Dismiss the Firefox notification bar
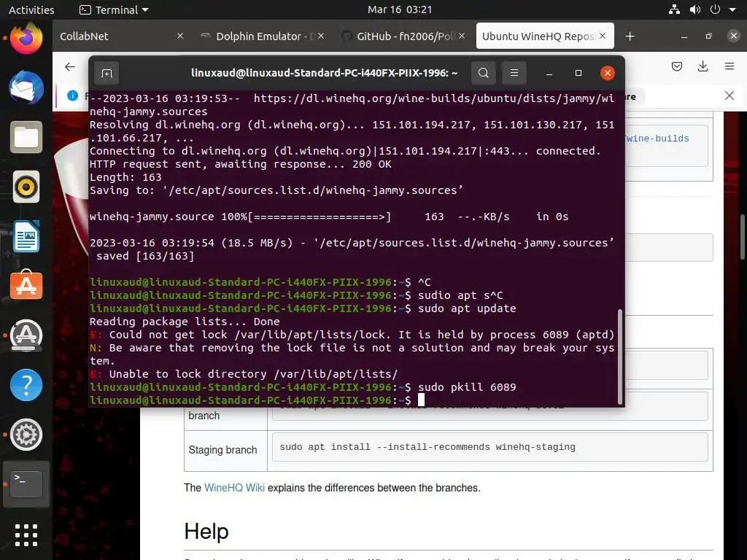Image resolution: width=747 pixels, height=560 pixels. (x=729, y=96)
